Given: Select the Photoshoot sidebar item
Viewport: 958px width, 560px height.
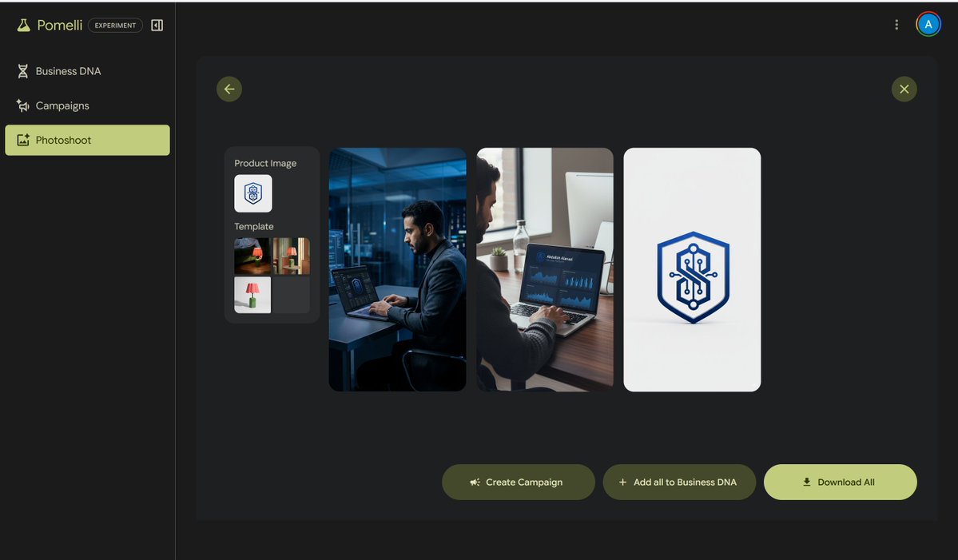Looking at the screenshot, I should (87, 140).
